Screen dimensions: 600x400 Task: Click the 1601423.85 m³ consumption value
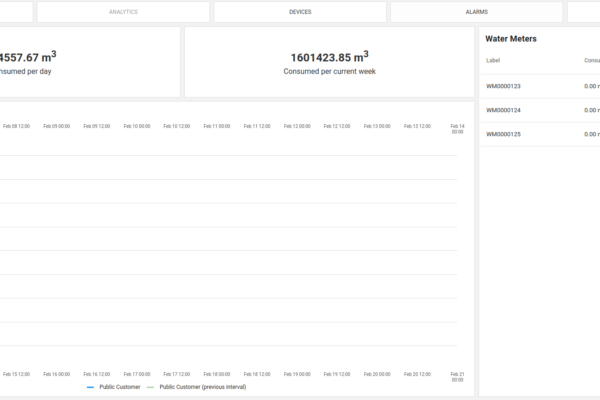point(329,57)
